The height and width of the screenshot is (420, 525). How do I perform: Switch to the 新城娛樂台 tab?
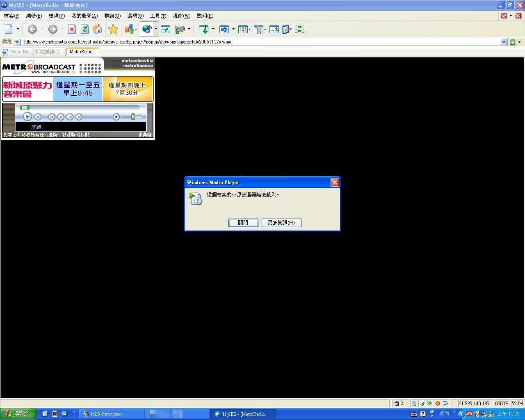coord(49,52)
